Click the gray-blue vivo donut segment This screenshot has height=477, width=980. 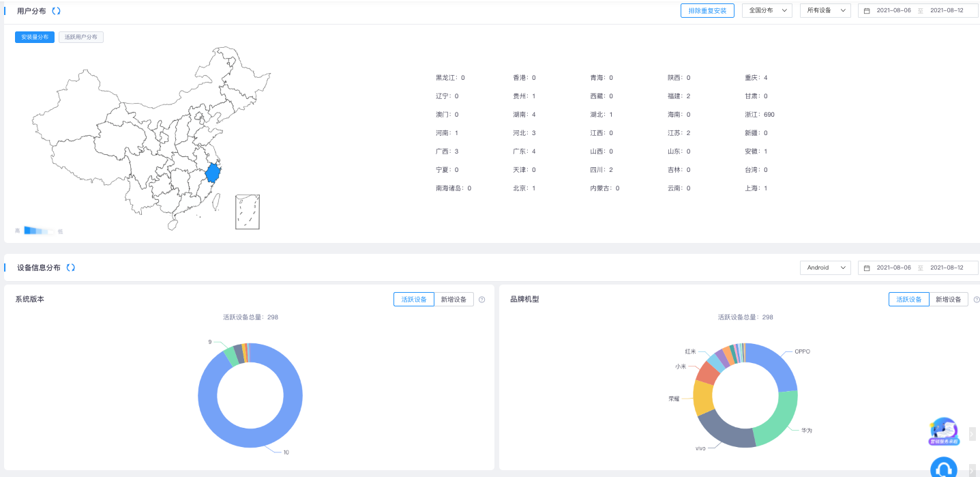click(725, 431)
